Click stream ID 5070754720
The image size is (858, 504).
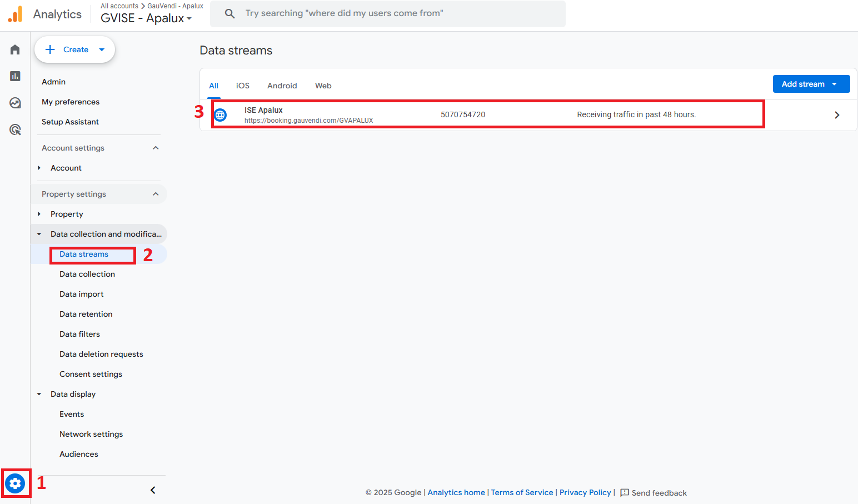pyautogui.click(x=463, y=114)
